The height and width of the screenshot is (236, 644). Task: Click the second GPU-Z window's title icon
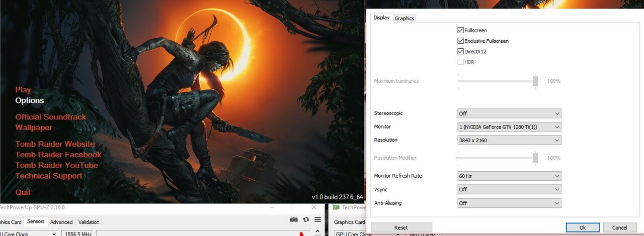[x=337, y=207]
